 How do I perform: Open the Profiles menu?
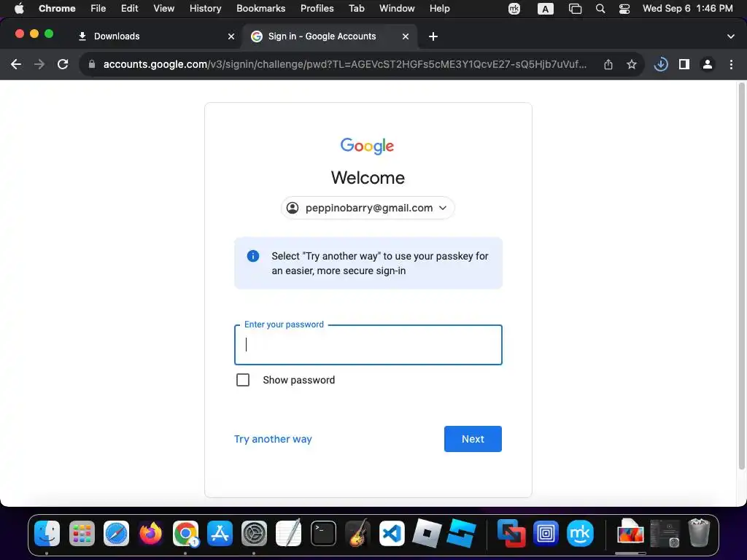(317, 9)
